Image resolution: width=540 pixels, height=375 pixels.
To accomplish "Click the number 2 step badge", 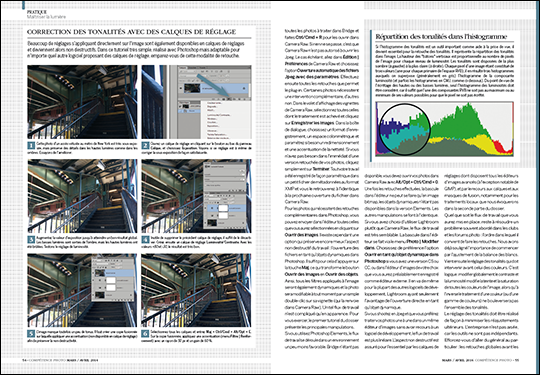I will pos(145,146).
